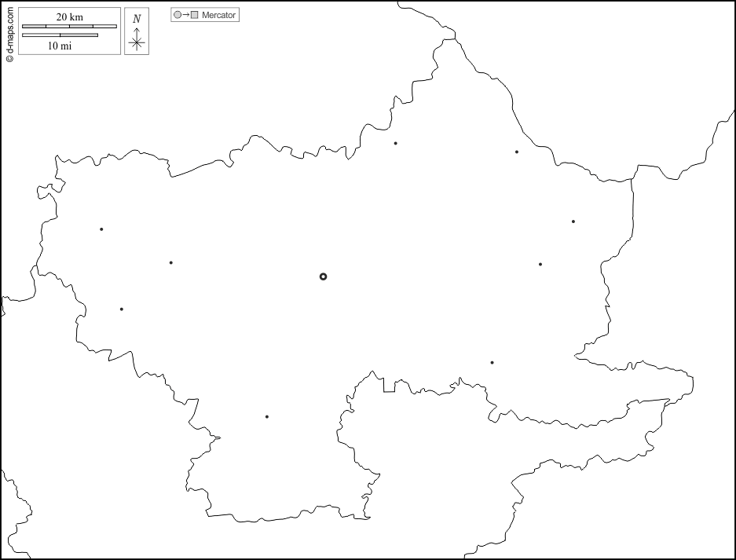Click the north arrow compass icon

coord(137,31)
